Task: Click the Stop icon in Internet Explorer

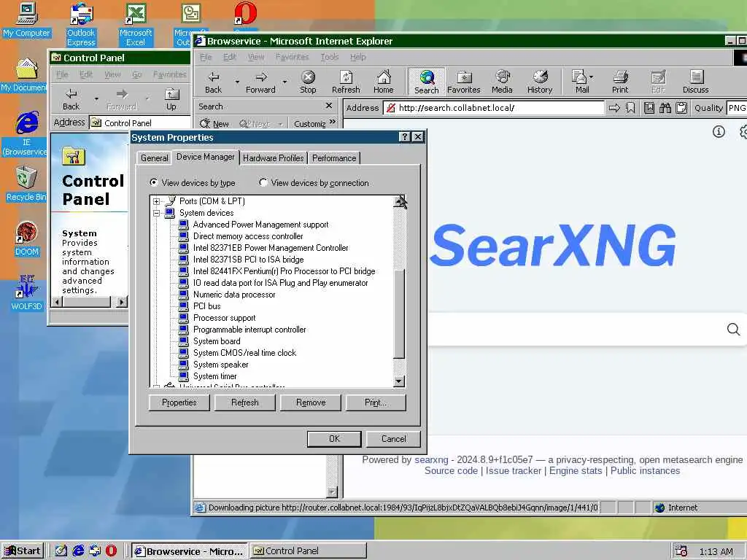Action: [309, 82]
